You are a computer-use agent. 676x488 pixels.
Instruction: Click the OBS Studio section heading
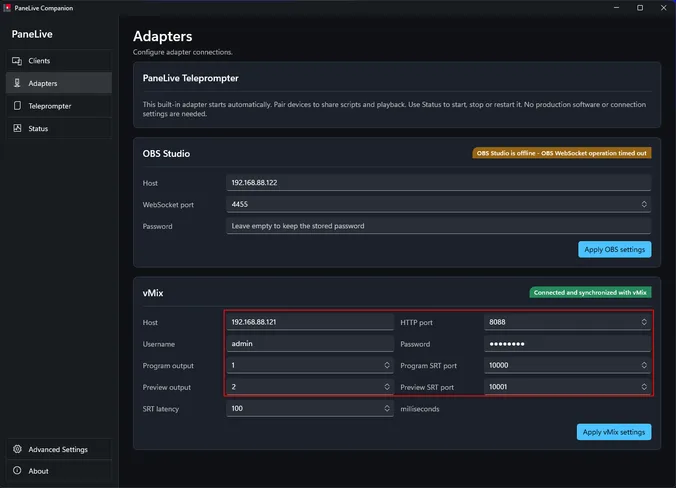166,153
